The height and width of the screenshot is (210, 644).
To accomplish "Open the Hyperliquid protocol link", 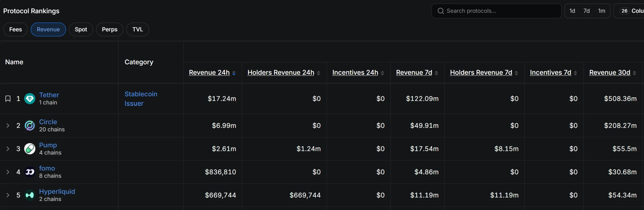I will [x=57, y=191].
